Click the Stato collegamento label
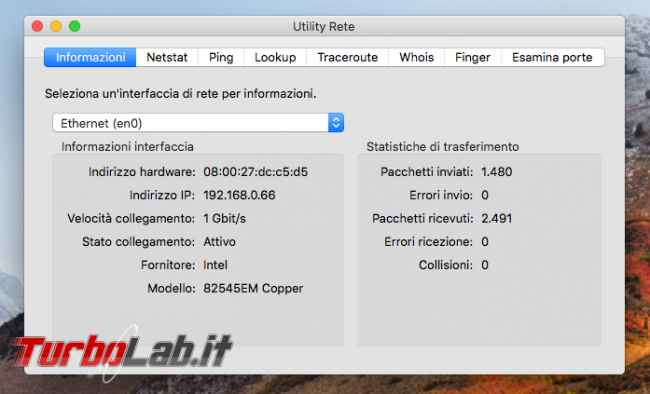Image resolution: width=650 pixels, height=394 pixels. (x=138, y=241)
